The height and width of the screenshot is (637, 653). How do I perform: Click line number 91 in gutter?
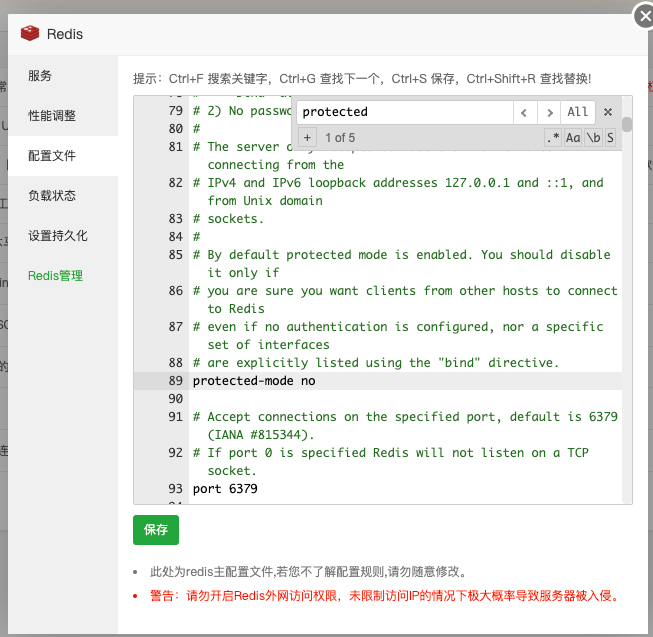tap(175, 416)
